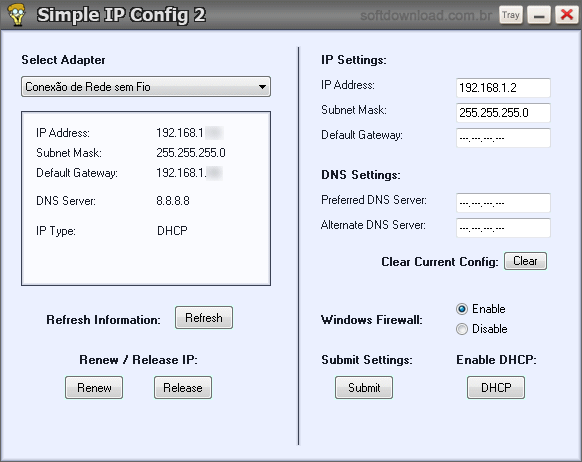Click the IP Address input field
This screenshot has height=462, width=582.
[x=503, y=88]
